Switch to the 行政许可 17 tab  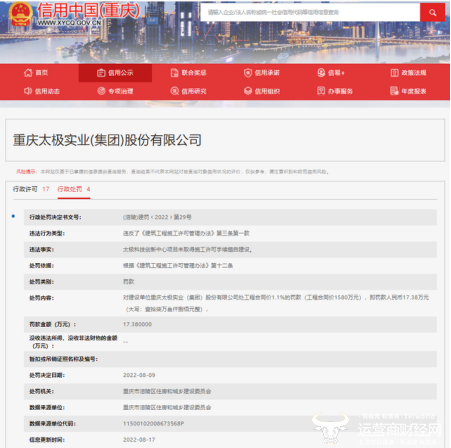31,189
